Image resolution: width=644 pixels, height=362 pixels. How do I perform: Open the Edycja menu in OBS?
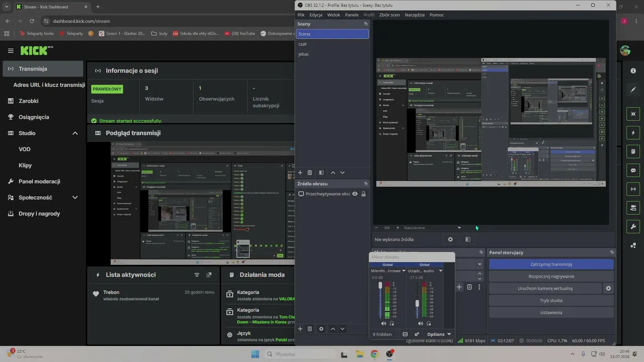coord(316,15)
